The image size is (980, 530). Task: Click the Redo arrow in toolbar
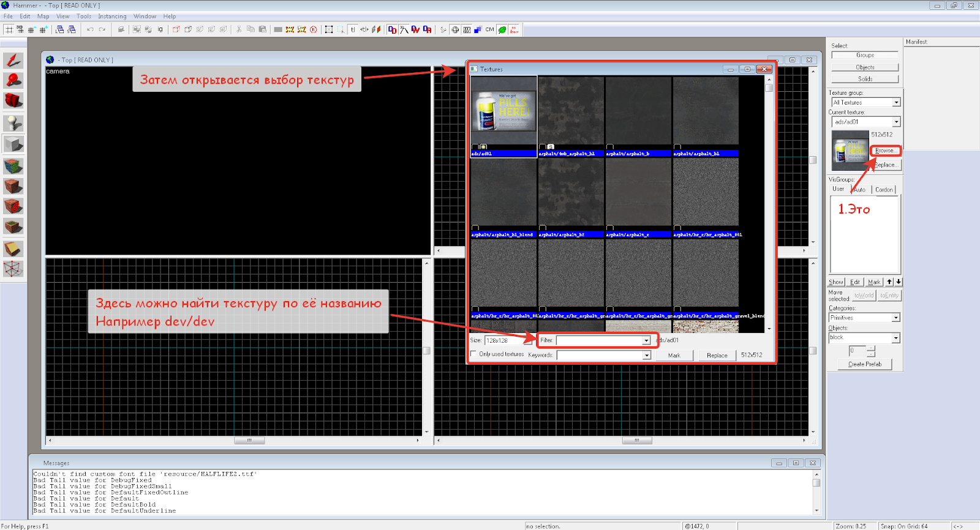[102, 29]
